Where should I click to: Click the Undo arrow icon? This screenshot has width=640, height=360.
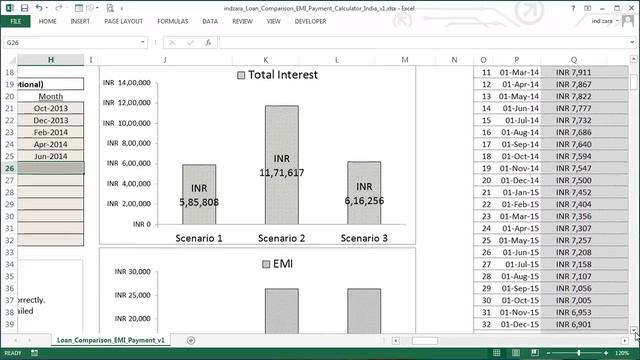coord(38,8)
